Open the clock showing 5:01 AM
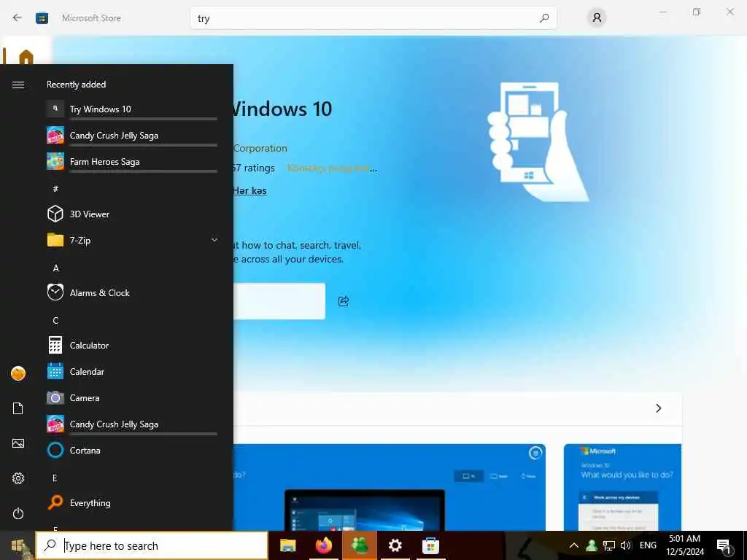 tap(684, 545)
